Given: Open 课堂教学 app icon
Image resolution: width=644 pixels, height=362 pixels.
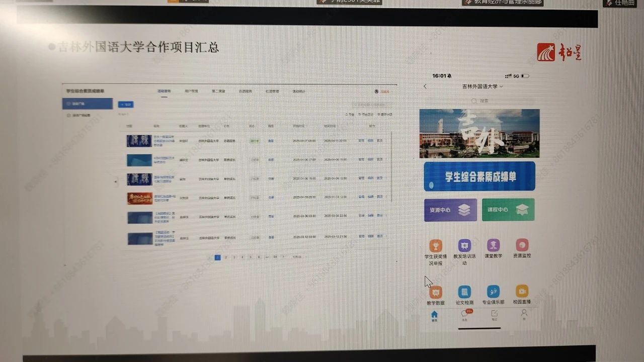Looking at the screenshot, I should tap(493, 245).
